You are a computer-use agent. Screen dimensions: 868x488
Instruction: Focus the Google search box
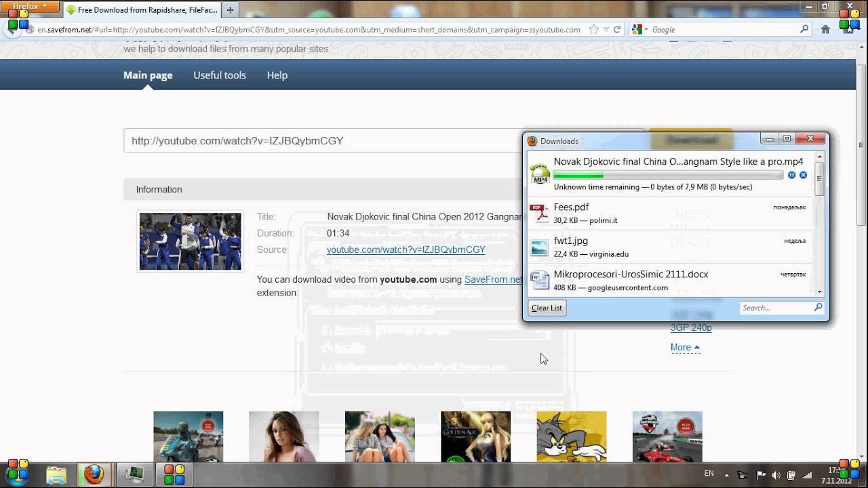tap(724, 30)
